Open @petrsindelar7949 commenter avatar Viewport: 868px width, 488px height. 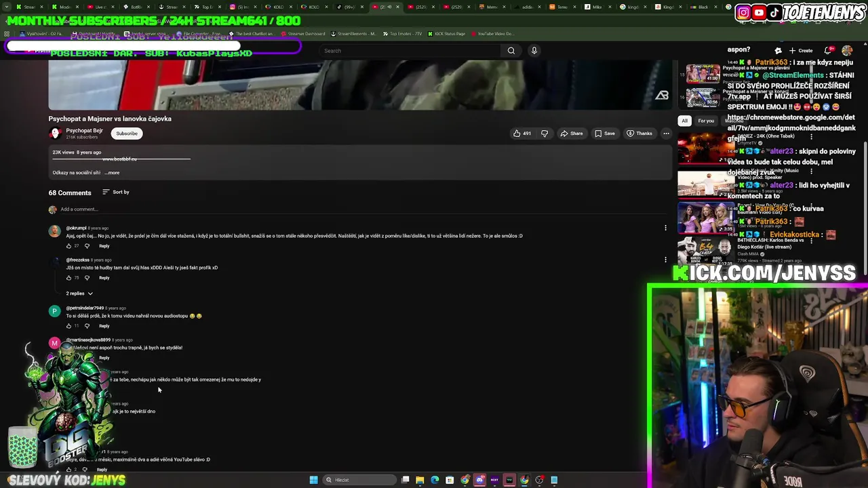point(54,311)
